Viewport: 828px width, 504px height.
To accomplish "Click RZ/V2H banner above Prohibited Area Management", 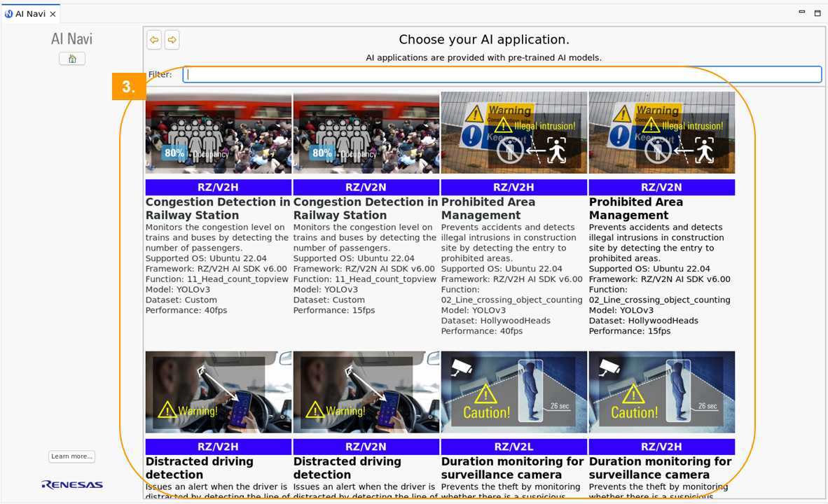I will point(513,188).
